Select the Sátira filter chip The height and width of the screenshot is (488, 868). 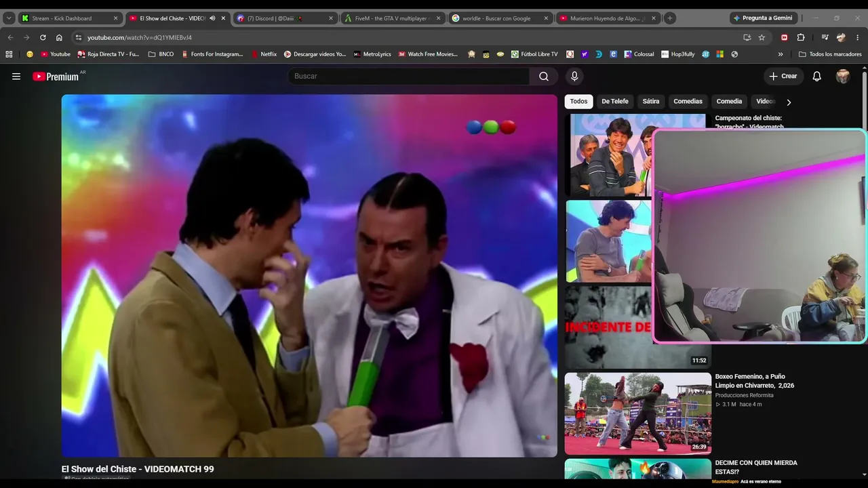(651, 102)
